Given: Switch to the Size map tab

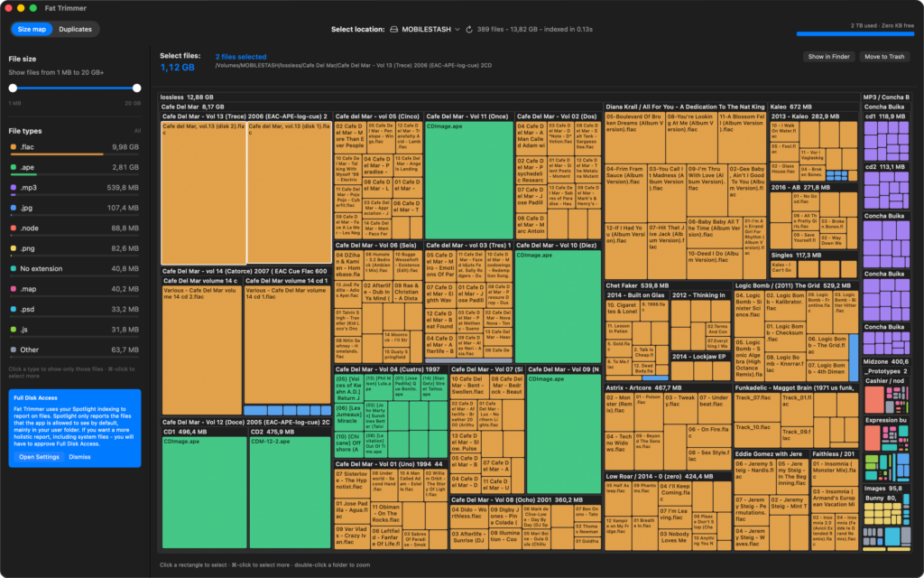Looking at the screenshot, I should [32, 29].
